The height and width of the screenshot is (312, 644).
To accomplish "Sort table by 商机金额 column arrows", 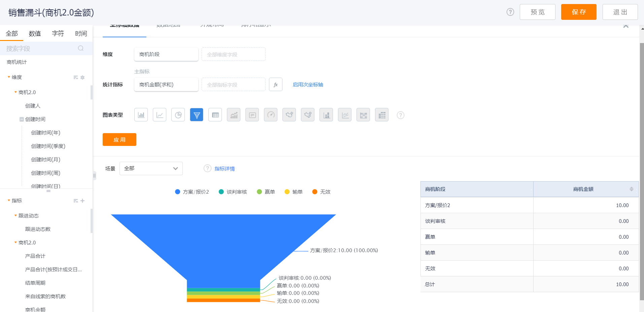I will tap(632, 189).
